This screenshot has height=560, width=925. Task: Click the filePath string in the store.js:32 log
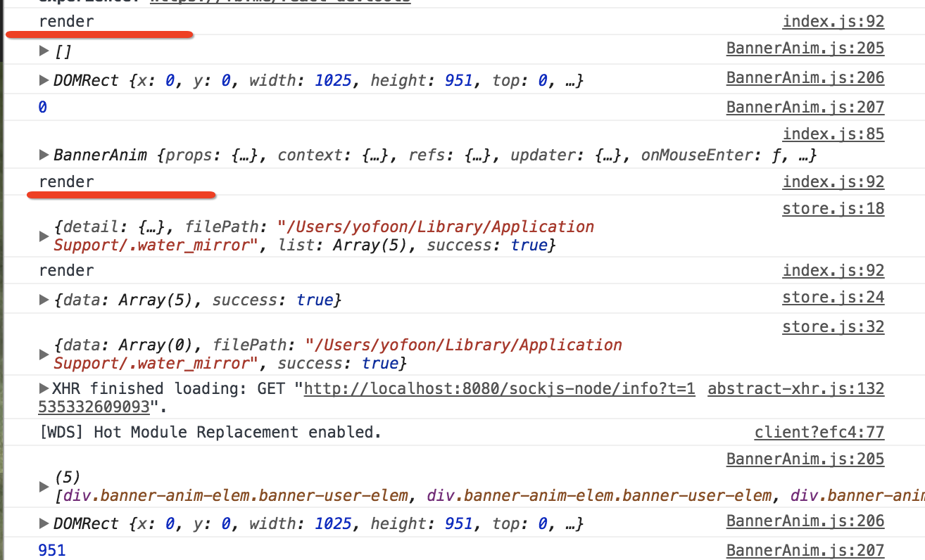coord(338,354)
